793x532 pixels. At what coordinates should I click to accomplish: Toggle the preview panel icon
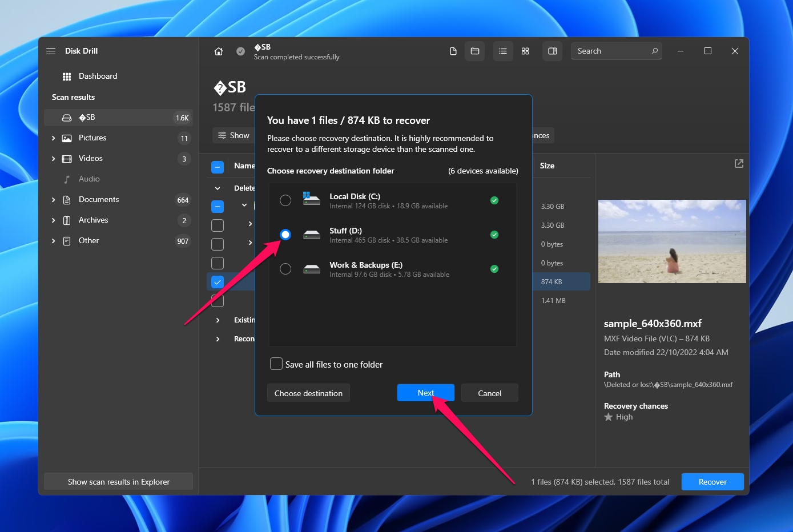coord(552,51)
